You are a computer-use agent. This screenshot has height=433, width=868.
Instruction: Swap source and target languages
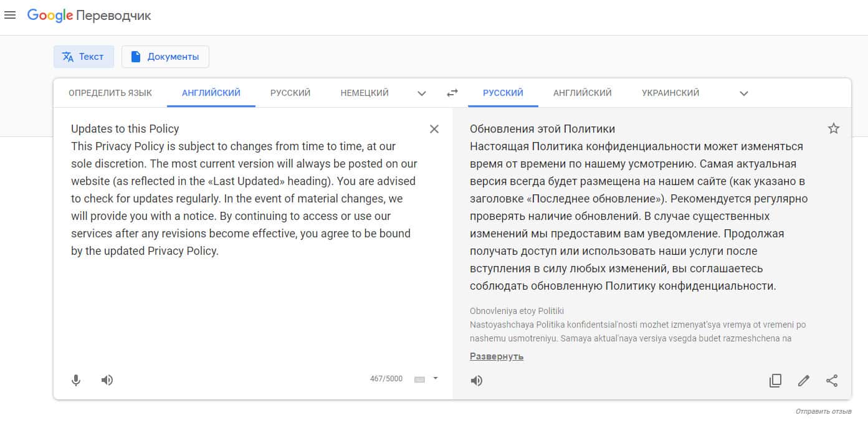pyautogui.click(x=452, y=93)
